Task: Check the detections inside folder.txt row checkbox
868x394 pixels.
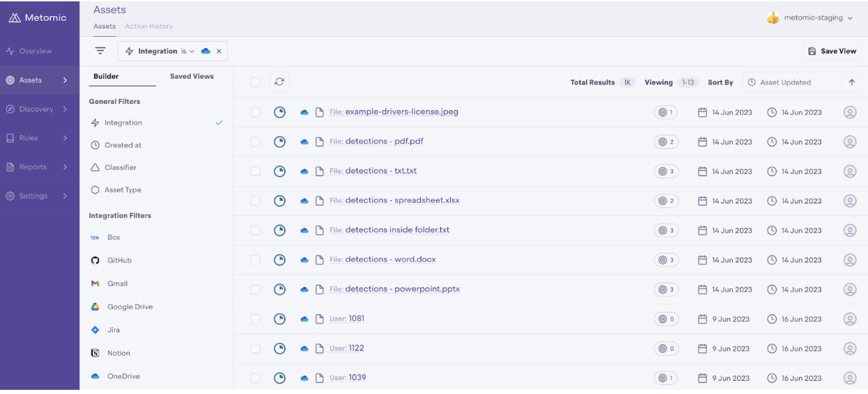Action: click(x=256, y=230)
